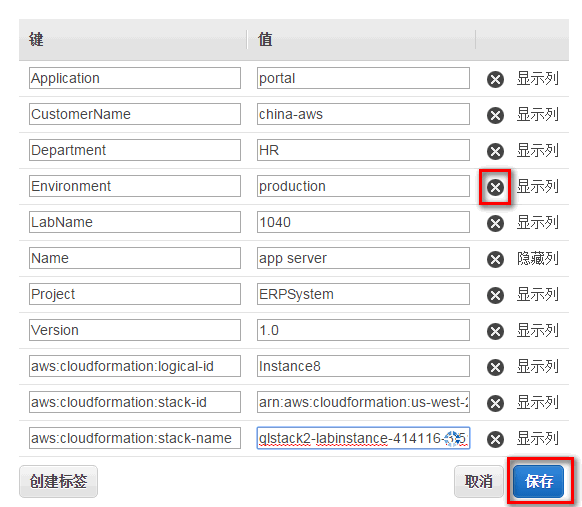This screenshot has height=507, width=582.
Task: Click the key field containing Department
Action: click(x=135, y=150)
